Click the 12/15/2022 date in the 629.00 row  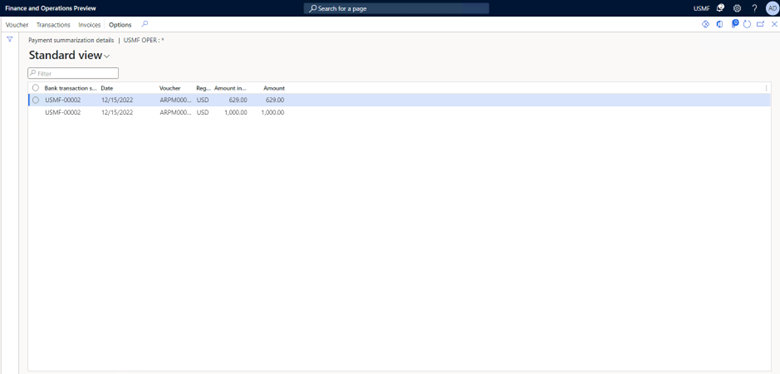117,100
